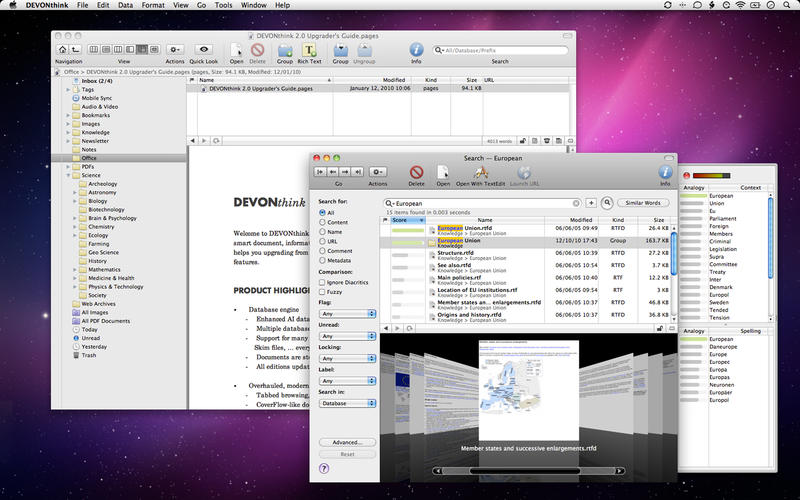
Task: Click the Rich Text toolbar icon
Action: coord(310,48)
